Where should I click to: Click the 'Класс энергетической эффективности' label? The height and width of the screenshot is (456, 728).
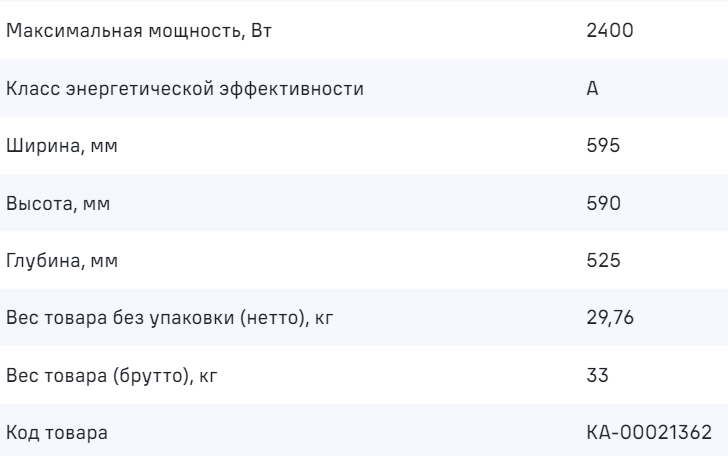point(185,89)
